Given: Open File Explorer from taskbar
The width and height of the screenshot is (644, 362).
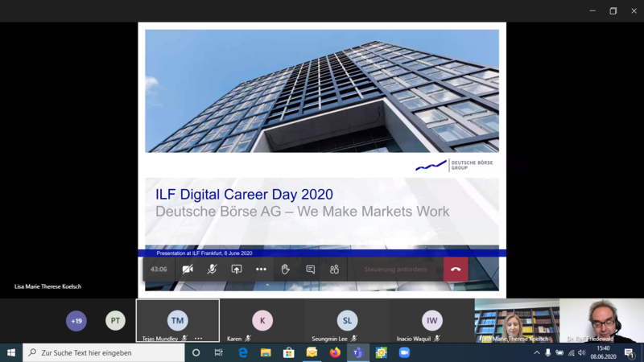Looking at the screenshot, I should click(x=266, y=352).
